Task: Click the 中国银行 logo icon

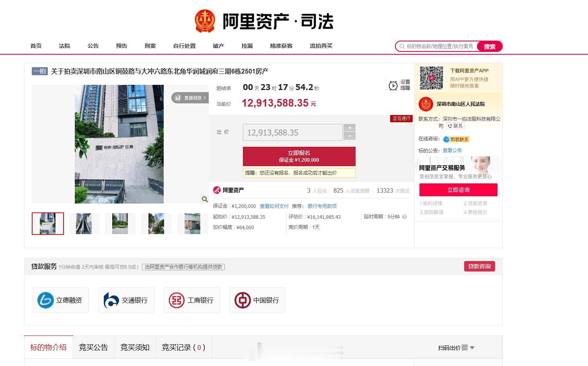Action: tap(243, 300)
